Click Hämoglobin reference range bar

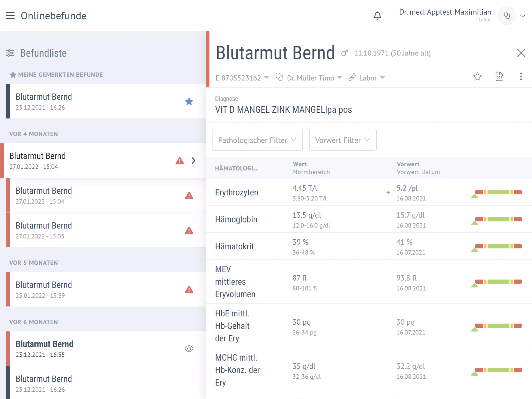[x=497, y=220]
